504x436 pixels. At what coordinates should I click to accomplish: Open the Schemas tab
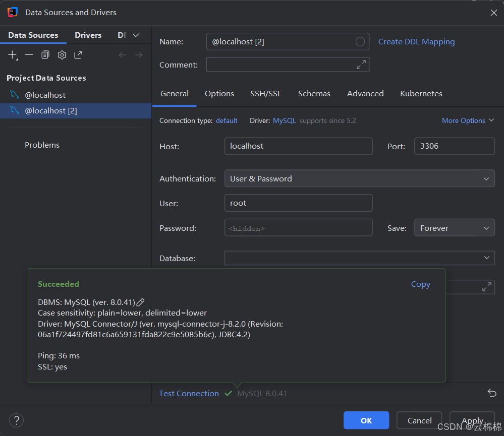[314, 93]
